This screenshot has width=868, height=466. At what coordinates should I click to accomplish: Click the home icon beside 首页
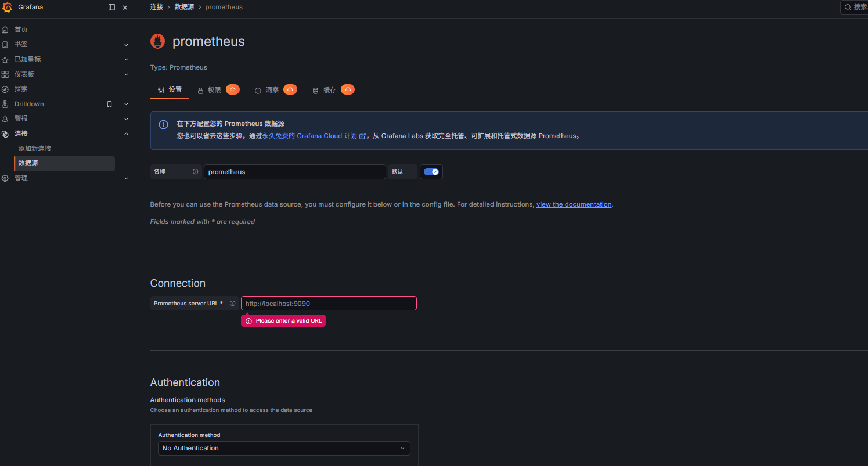coord(5,30)
